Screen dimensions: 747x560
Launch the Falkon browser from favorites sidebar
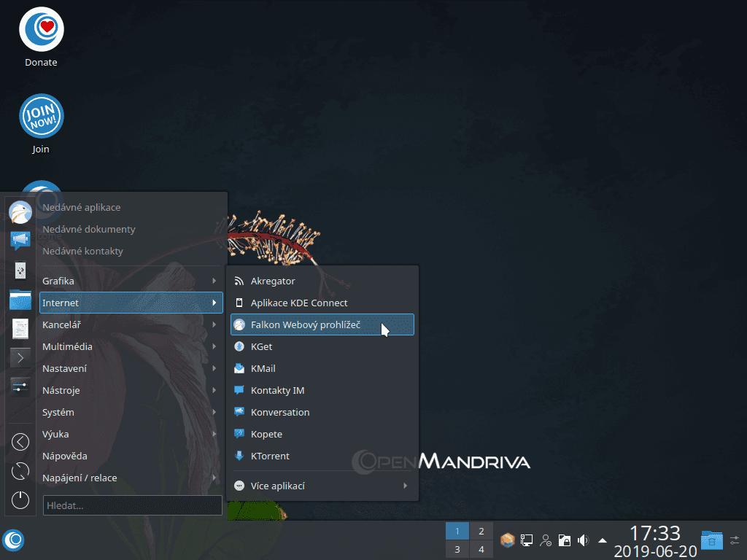(20, 212)
